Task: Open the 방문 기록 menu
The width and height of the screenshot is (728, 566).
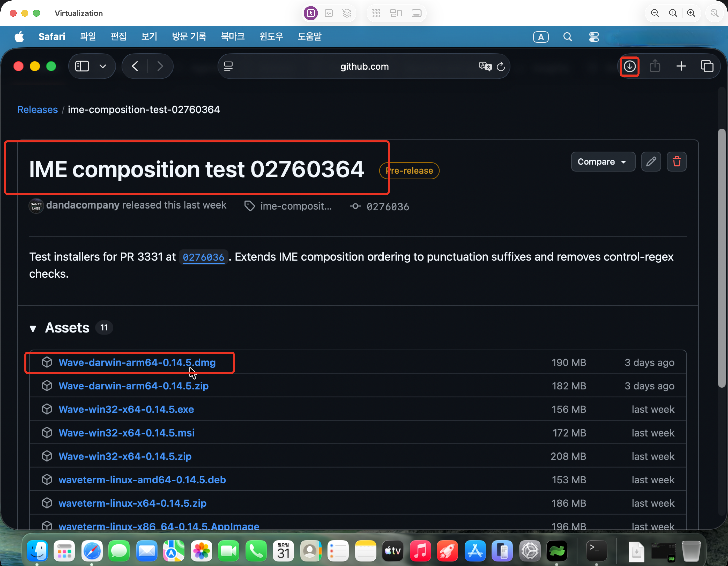Action: click(189, 37)
